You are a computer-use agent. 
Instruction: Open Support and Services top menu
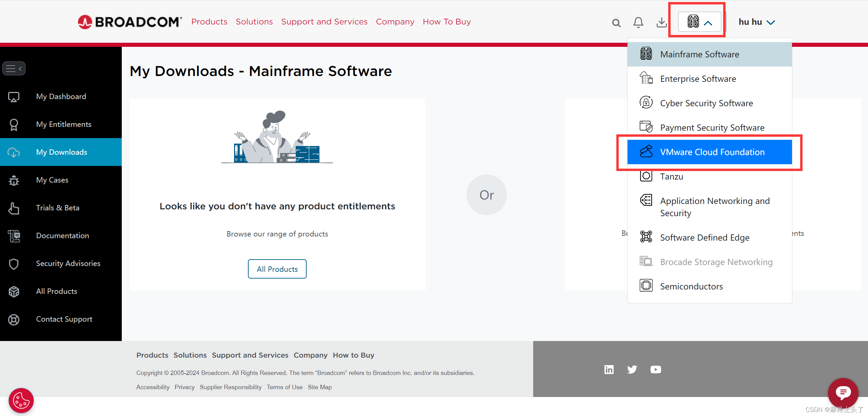(324, 22)
